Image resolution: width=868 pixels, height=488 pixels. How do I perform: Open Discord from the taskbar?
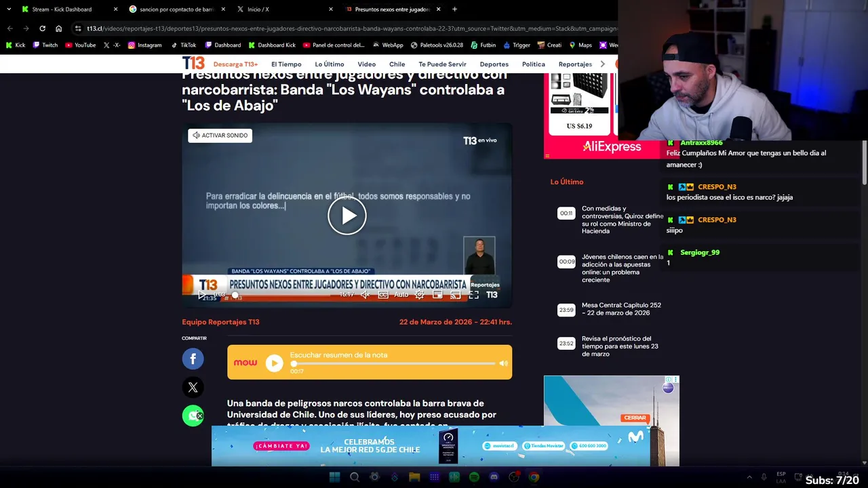pos(494,477)
